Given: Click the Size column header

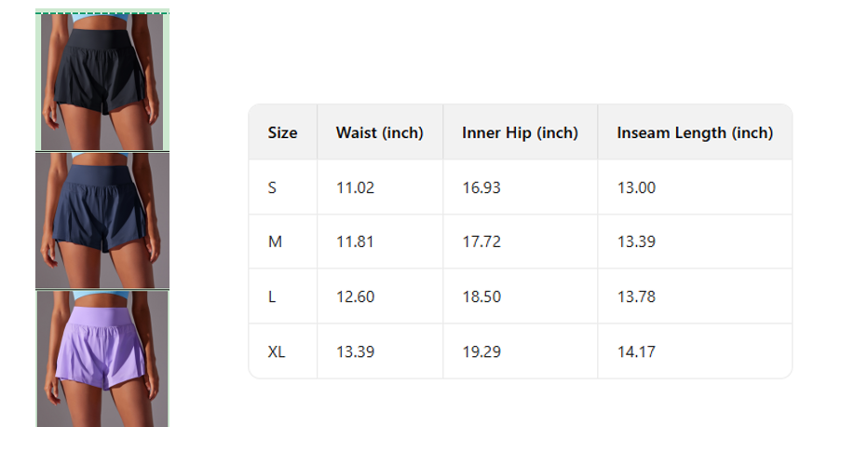Looking at the screenshot, I should [282, 132].
